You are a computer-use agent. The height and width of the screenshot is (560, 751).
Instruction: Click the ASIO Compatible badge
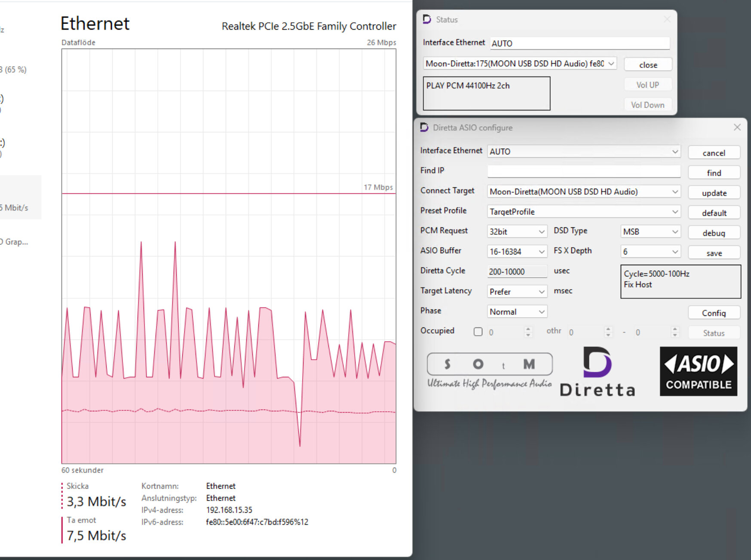tap(699, 371)
